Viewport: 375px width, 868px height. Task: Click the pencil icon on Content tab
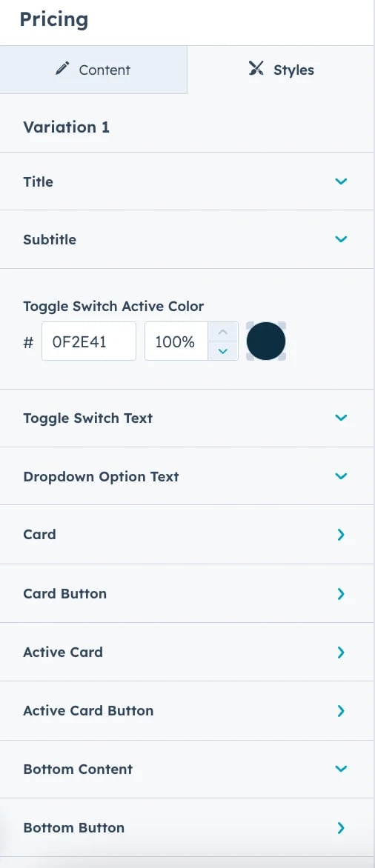(62, 69)
